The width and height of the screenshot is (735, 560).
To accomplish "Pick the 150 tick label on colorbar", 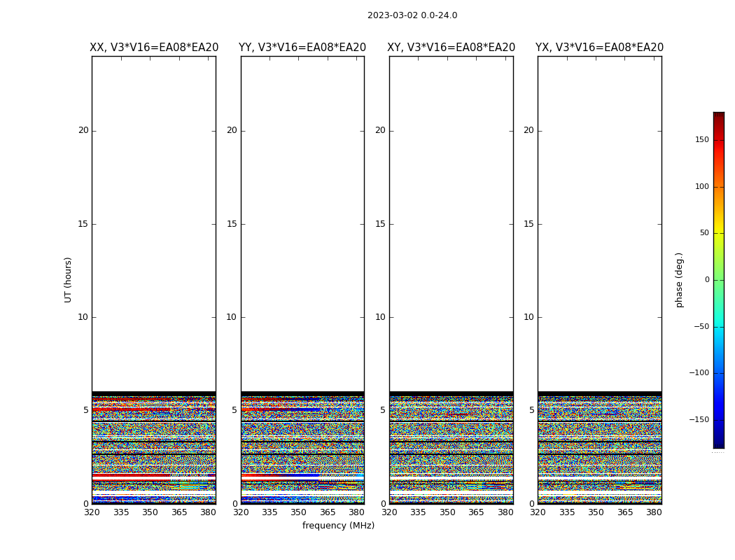I will (702, 139).
